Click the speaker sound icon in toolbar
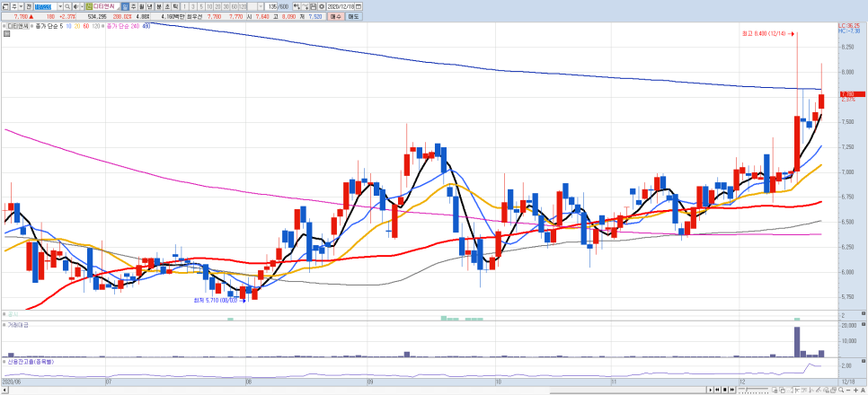The image size is (868, 395). pyautogui.click(x=75, y=6)
